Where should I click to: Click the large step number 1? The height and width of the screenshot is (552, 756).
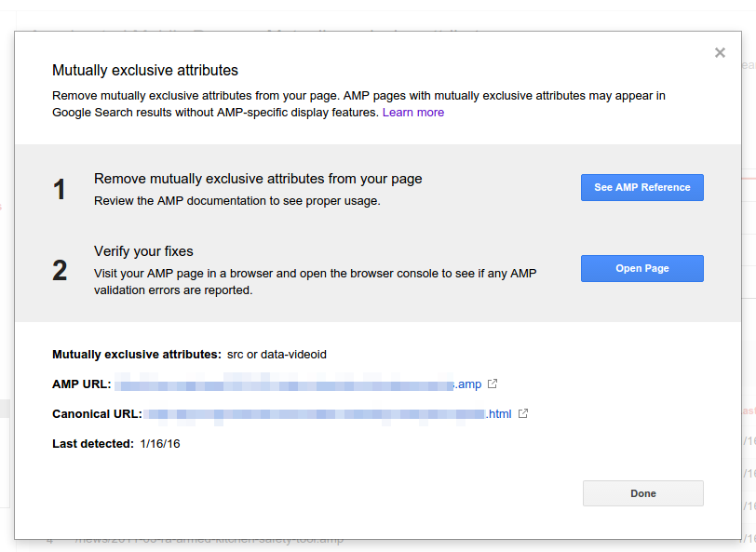pos(60,190)
